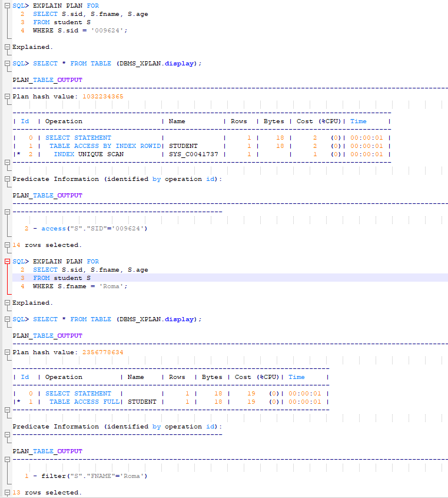The height and width of the screenshot is (498, 448).
Task: Click the first 'PLAN_TABLE_OUTPUT' heading
Action: click(x=47, y=80)
